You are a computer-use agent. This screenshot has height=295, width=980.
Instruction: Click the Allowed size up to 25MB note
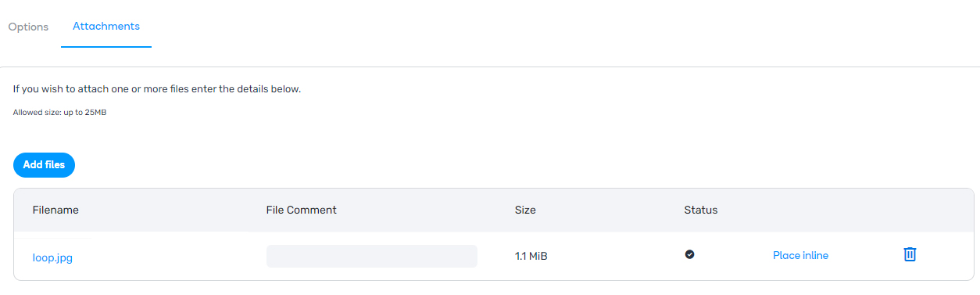tap(59, 113)
